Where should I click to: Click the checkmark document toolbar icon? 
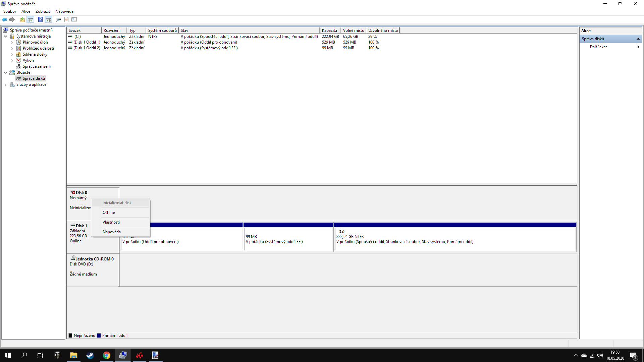[66, 19]
